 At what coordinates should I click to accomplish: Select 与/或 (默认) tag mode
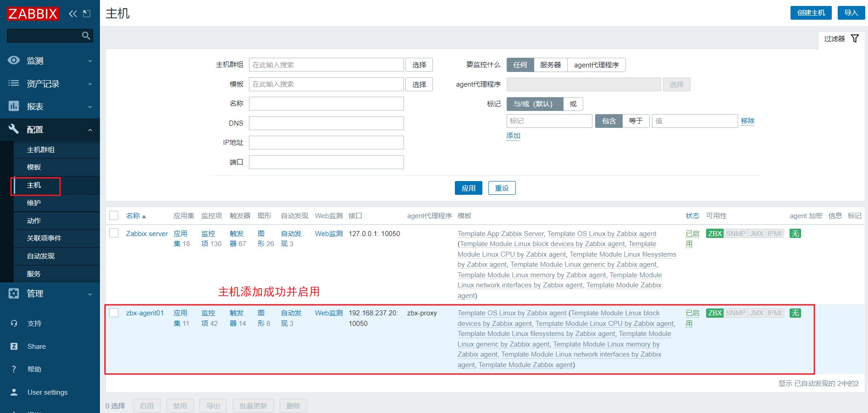click(x=535, y=104)
